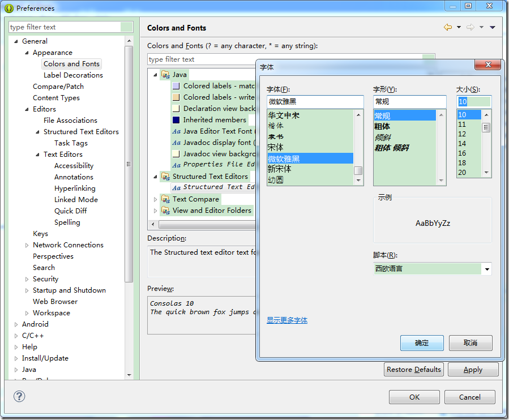
Task: Click the 显示更多字体 show more fonts link
Action: pos(287,320)
